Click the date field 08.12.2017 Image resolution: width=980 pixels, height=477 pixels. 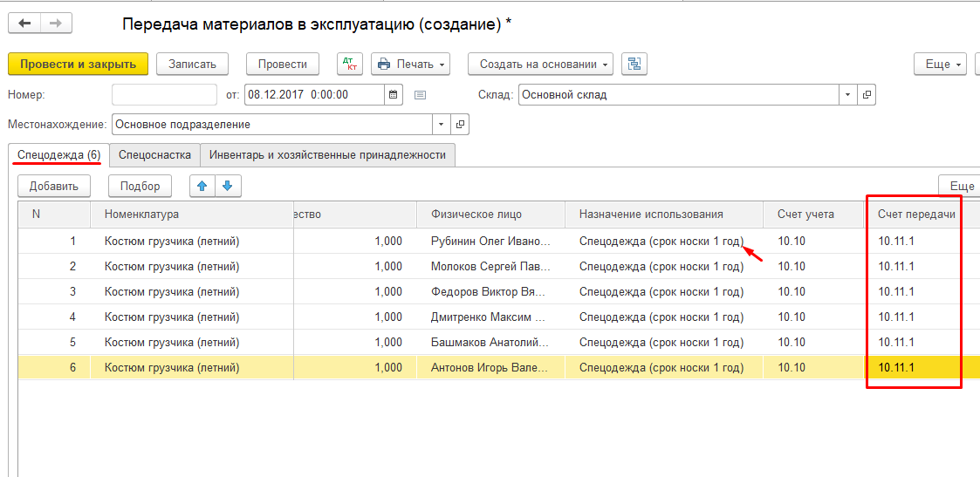[x=314, y=95]
